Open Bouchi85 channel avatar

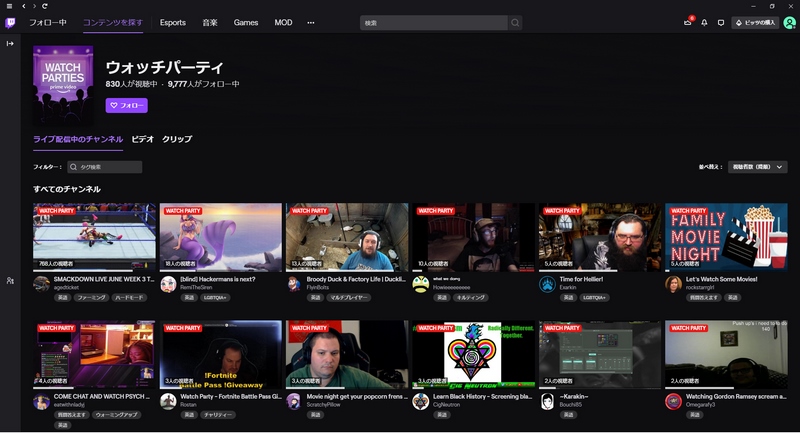coord(547,401)
